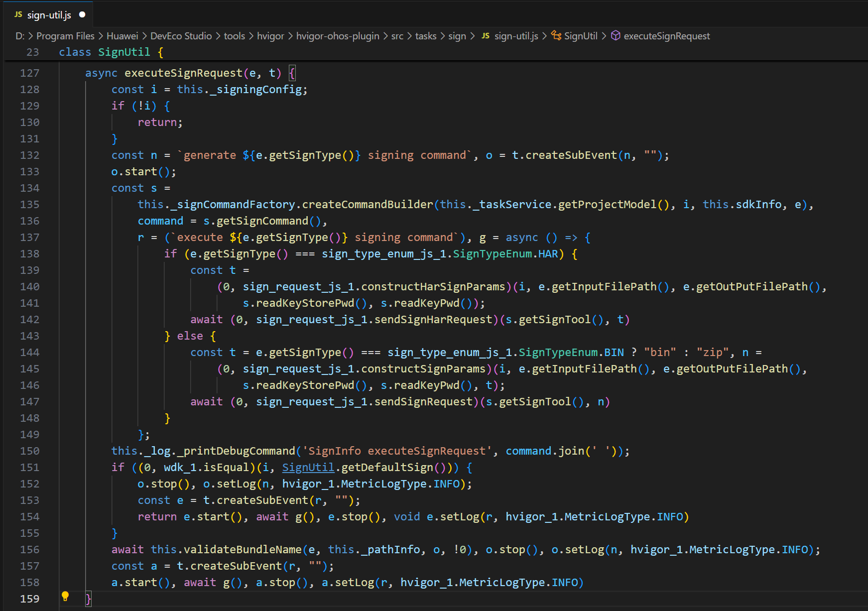Open the executeSignRequest breadcrumb symbol

[667, 36]
